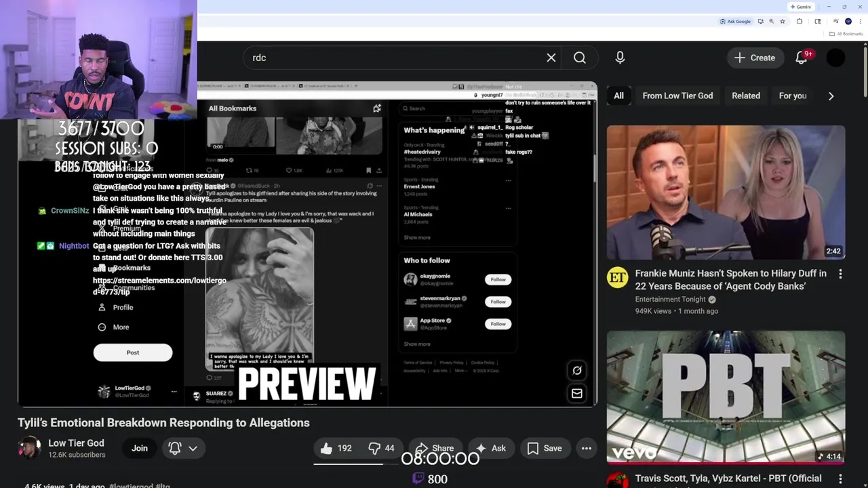Open the zoom magnifier in address bar
Image resolution: width=868 pixels, height=488 pixels.
point(772,22)
